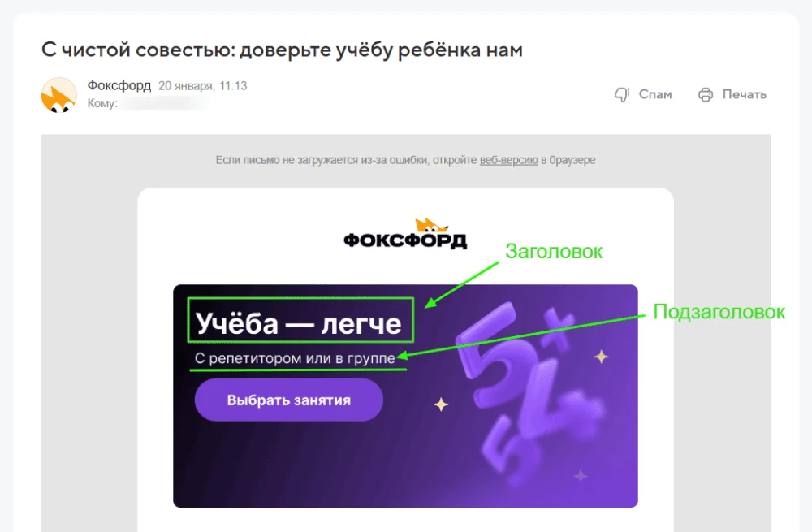Click the faded purple star at banner bottom
Screen dimensions: 812x532
581,475
